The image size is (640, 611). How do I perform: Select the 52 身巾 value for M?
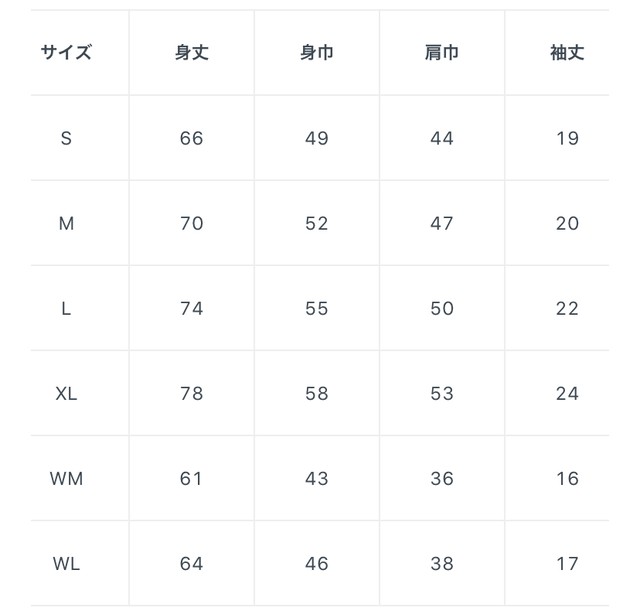click(317, 224)
